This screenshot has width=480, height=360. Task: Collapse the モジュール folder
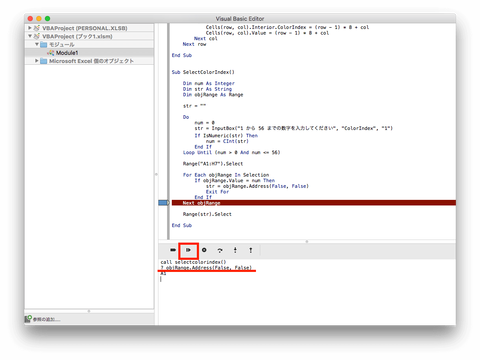click(x=37, y=44)
